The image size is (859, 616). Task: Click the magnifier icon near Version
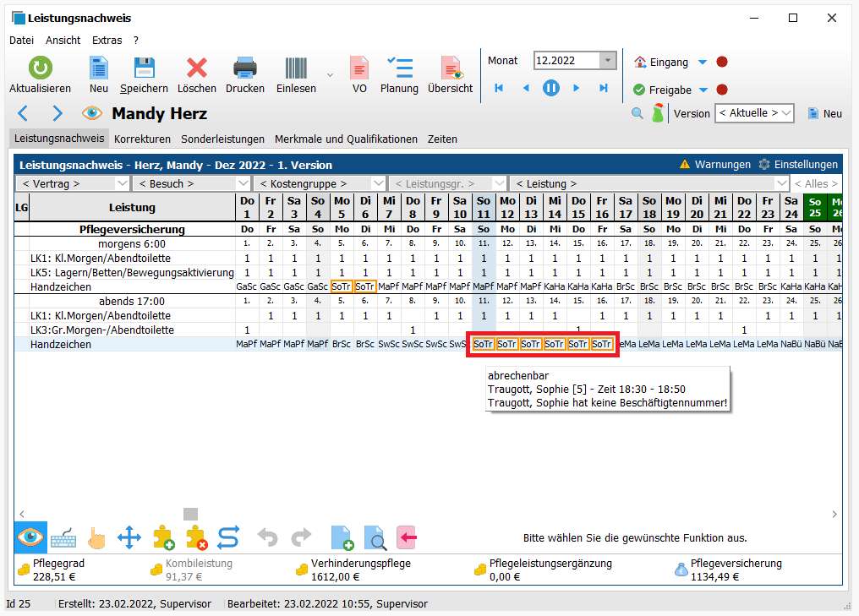click(x=637, y=114)
